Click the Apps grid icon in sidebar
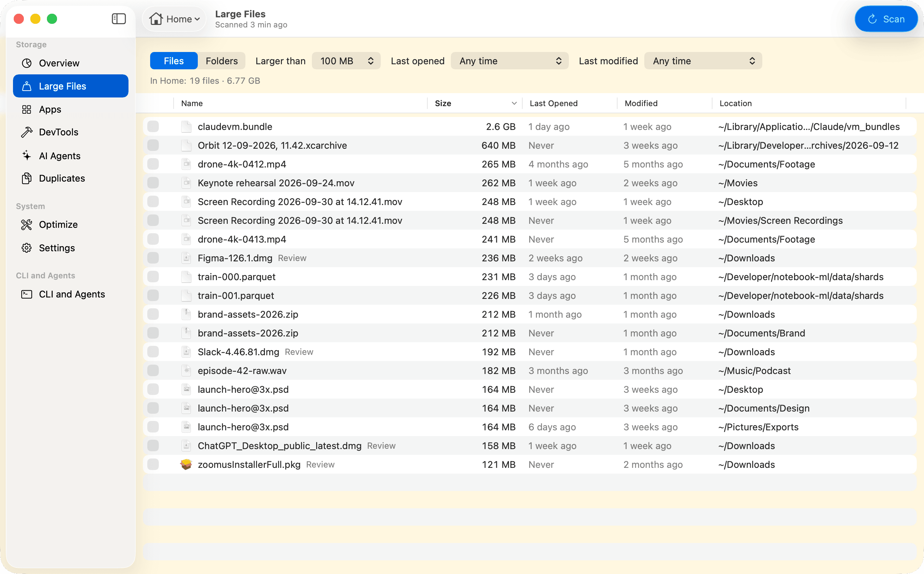The height and width of the screenshot is (574, 924). coord(27,109)
